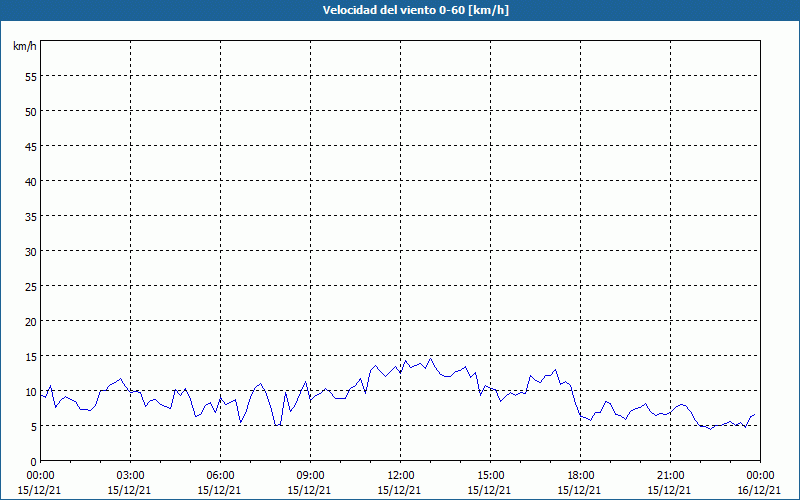The height and width of the screenshot is (500, 800).
Task: Click the 15/12/21 date under 03:00
Action: 129,490
